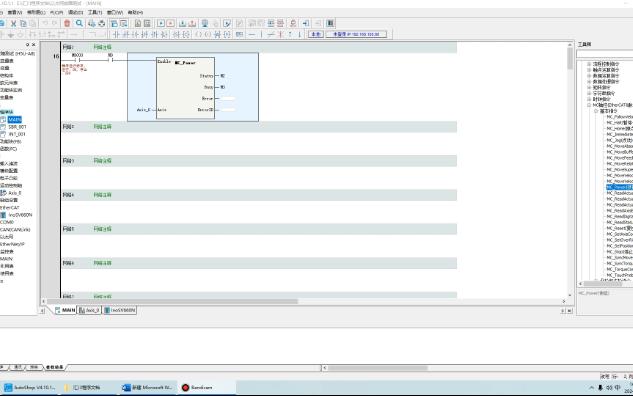The image size is (633, 396).
Task: Open MAIN program in project tree
Action: [15, 119]
